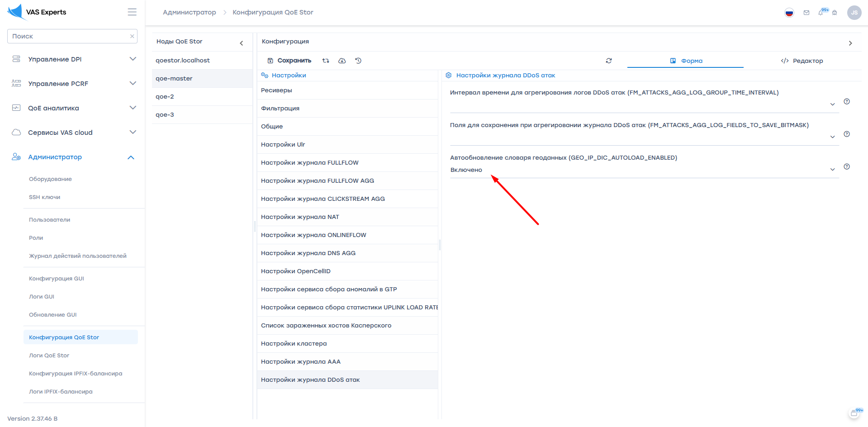The width and height of the screenshot is (868, 427).
Task: Open Логи QoE Stor in sidebar
Action: [49, 356]
